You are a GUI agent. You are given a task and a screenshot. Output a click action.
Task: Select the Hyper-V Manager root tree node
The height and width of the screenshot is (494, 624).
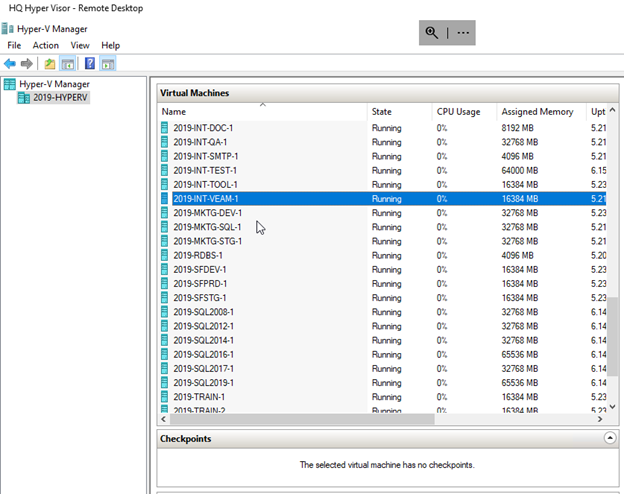55,84
